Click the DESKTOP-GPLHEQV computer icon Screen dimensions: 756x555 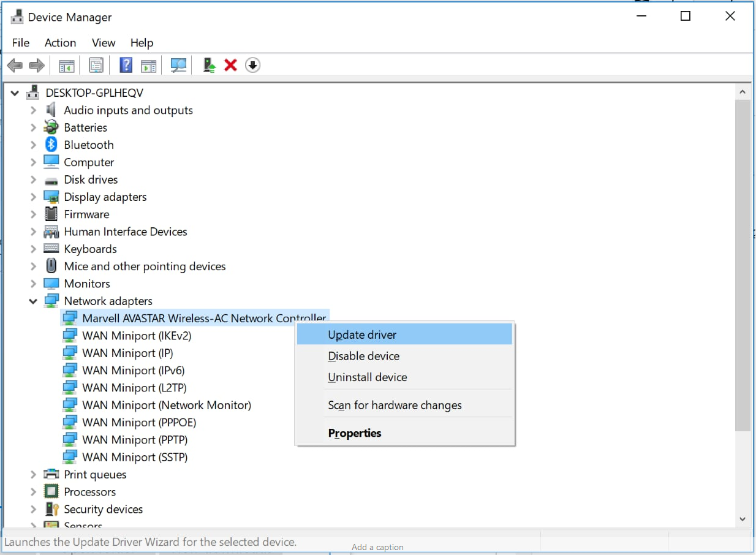click(x=33, y=92)
